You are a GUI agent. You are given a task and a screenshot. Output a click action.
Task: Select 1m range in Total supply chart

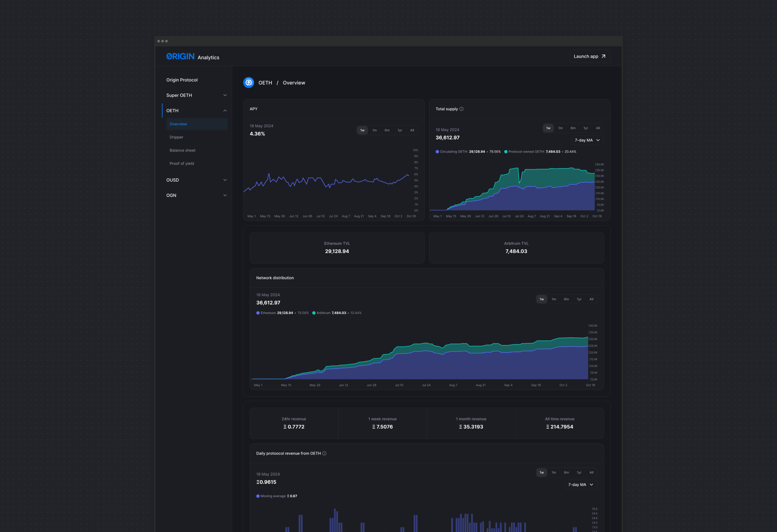tap(560, 128)
